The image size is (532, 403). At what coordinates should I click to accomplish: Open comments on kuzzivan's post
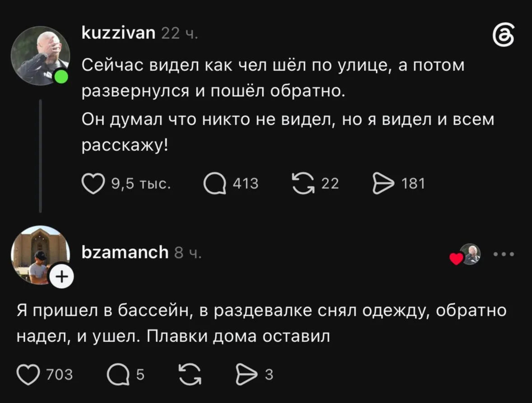coord(215,184)
